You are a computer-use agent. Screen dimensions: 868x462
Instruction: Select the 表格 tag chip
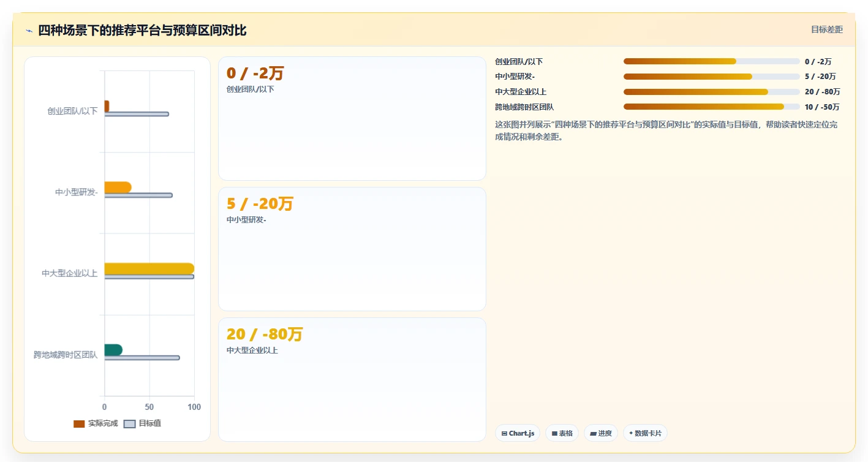562,433
